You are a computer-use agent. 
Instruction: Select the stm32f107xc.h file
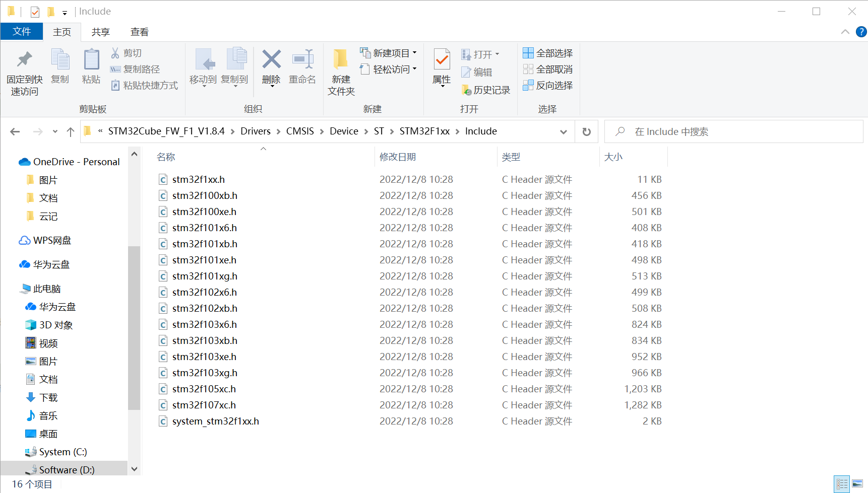tap(204, 405)
